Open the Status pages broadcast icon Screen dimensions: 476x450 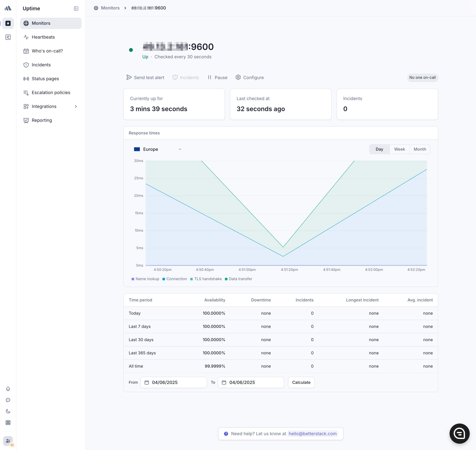[26, 79]
